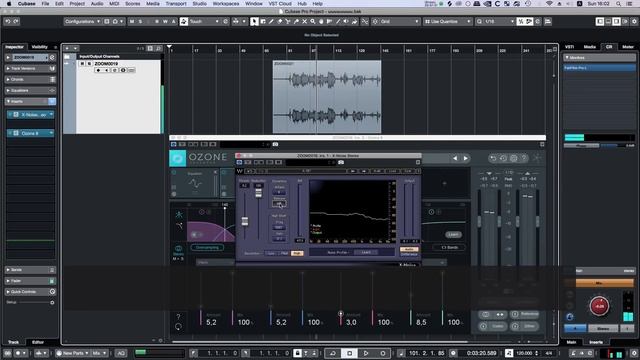This screenshot has height=360, width=640.
Task: Open the Touch automation mode dropdown
Action: click(204, 21)
